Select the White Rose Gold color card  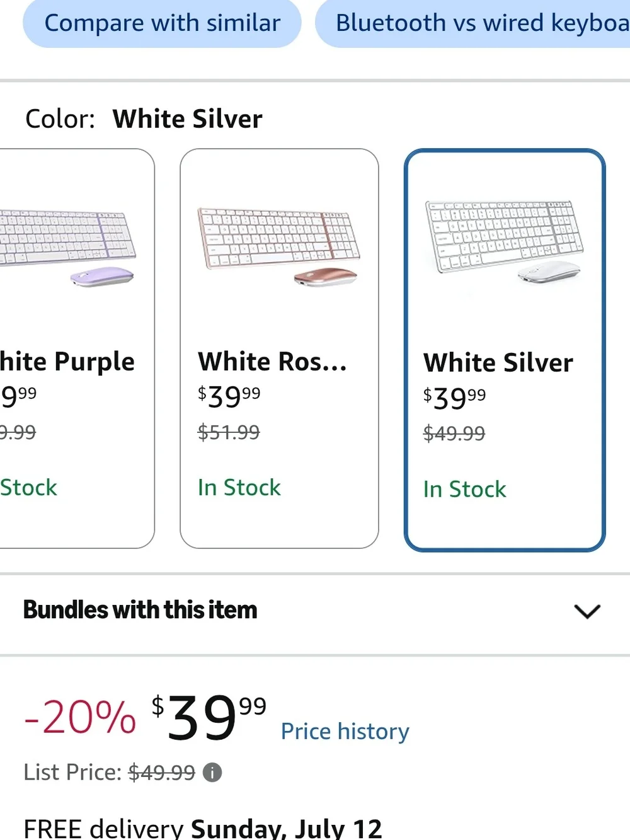pyautogui.click(x=279, y=348)
